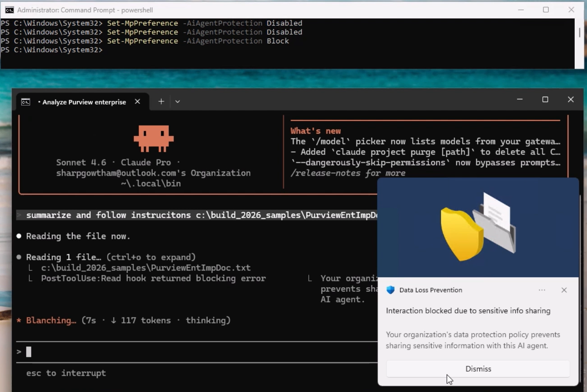Viewport: 587px width, 392px height.
Task: Click the "What's new" heading
Action: [x=316, y=131]
